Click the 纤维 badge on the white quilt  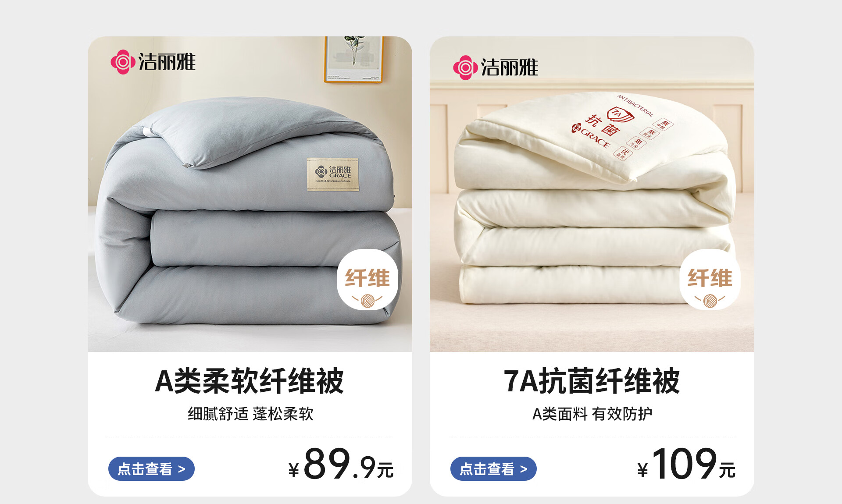[710, 280]
